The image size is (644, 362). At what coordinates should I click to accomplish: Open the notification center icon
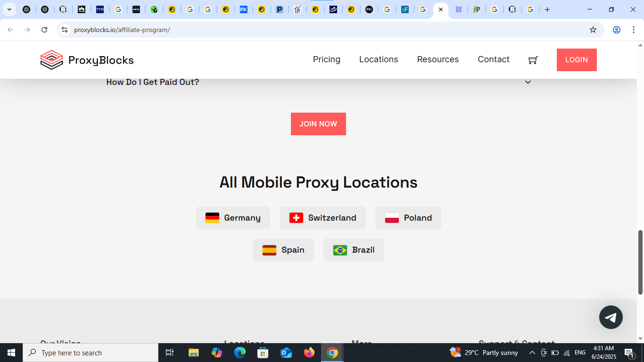(x=629, y=353)
